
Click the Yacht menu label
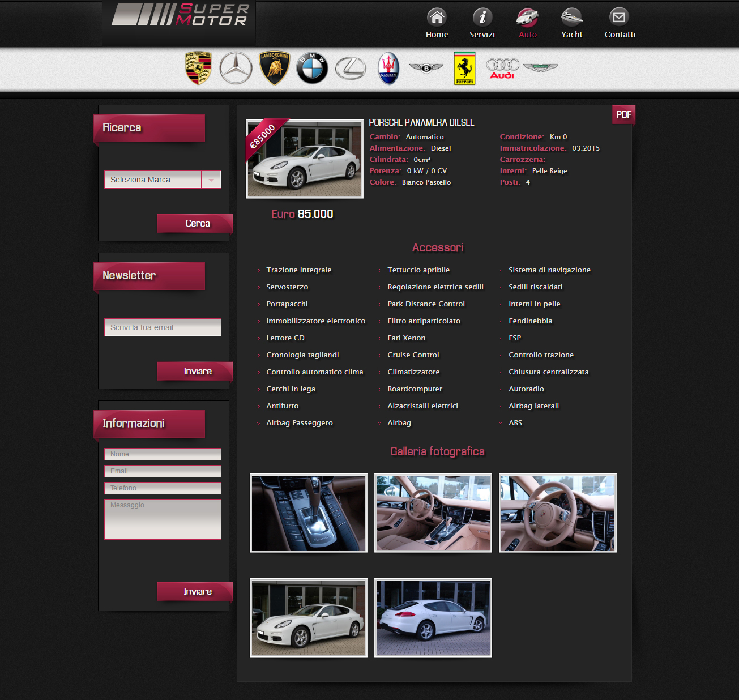pos(572,35)
